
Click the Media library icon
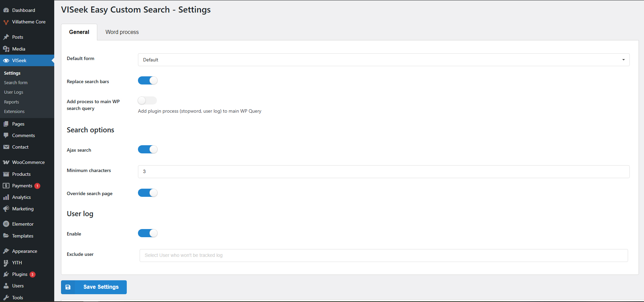[x=6, y=49]
